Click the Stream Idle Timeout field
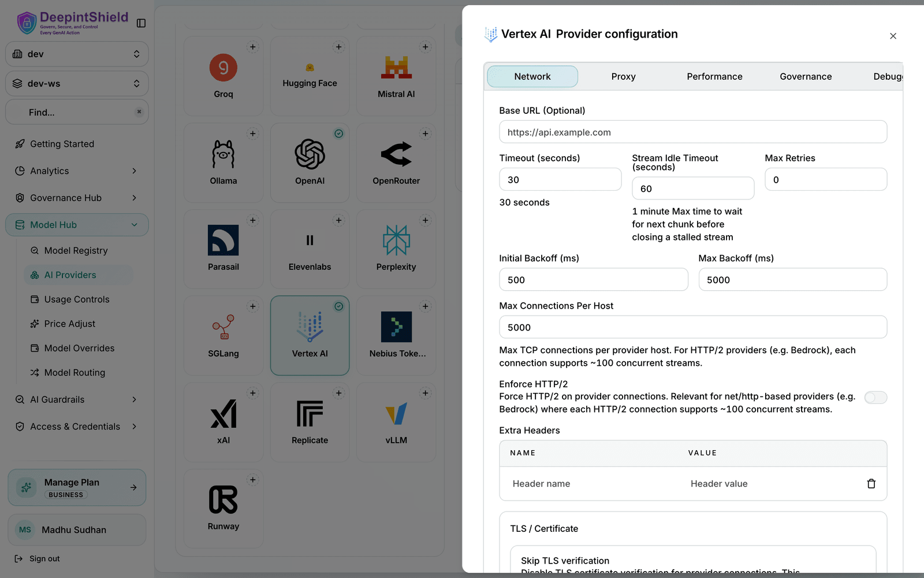The image size is (924, 578). [x=693, y=188]
